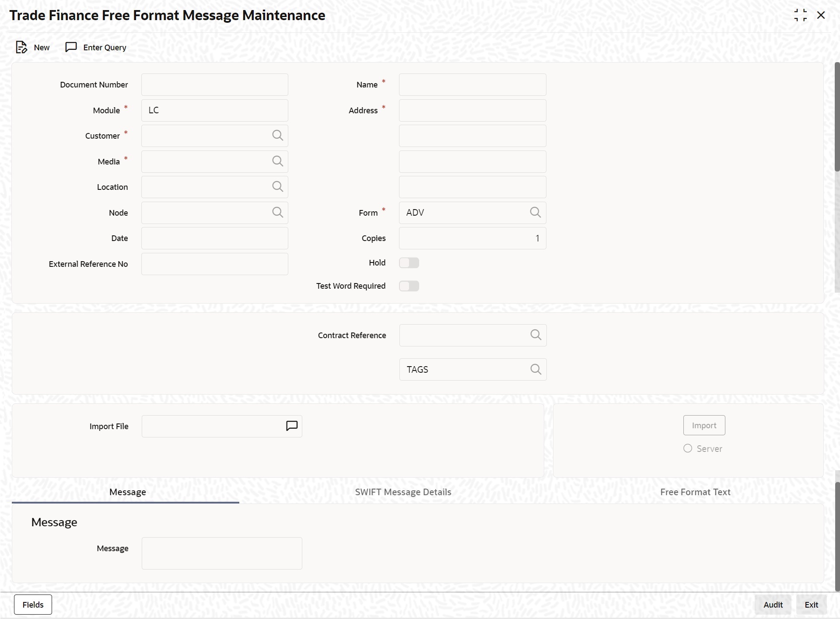This screenshot has width=840, height=619.
Task: Open the Node lookup search
Action: coord(277,213)
